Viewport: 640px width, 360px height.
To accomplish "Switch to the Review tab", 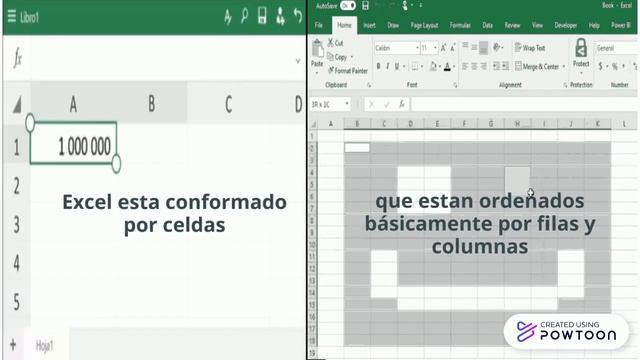I will (512, 25).
